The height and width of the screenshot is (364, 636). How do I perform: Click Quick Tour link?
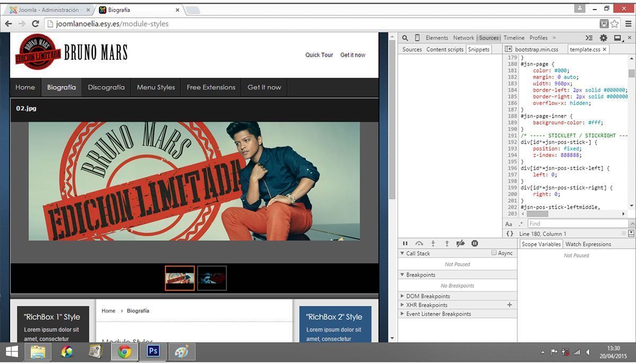click(319, 55)
